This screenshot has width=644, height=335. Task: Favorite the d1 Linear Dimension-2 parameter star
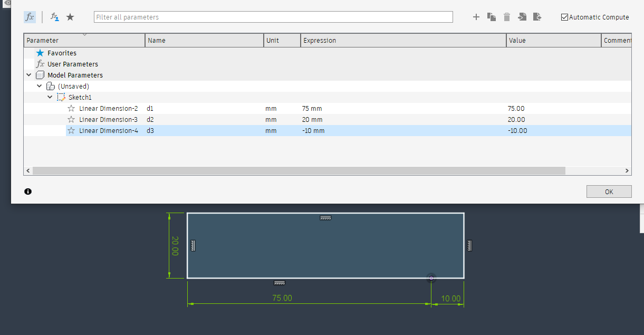coord(71,108)
